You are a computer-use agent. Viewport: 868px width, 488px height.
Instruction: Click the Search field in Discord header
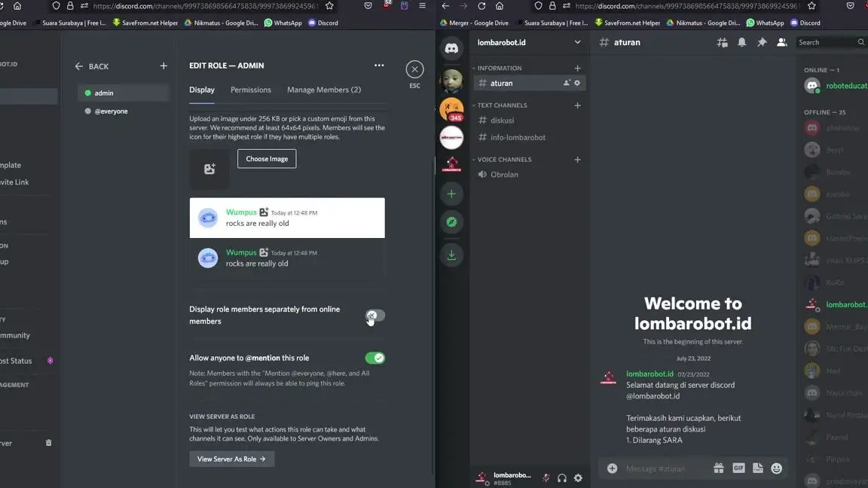click(x=830, y=42)
